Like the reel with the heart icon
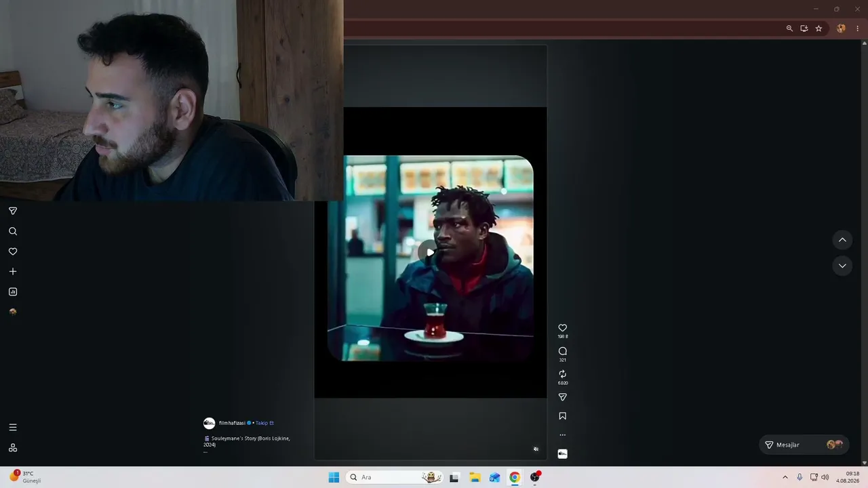Screen dimensions: 868x488 pyautogui.click(x=562, y=328)
